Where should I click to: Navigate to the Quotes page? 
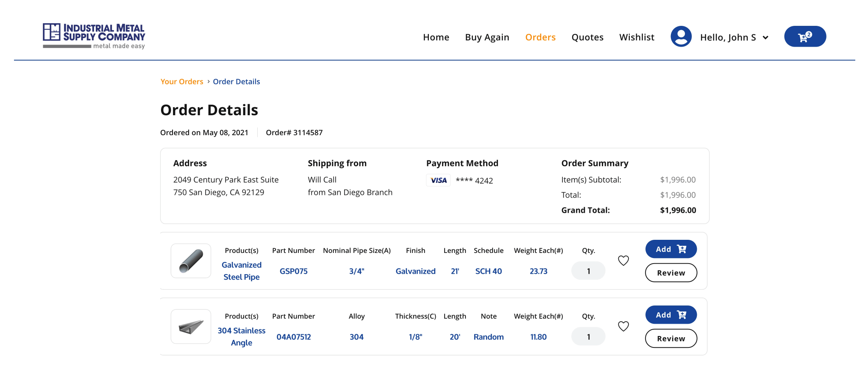coord(587,37)
